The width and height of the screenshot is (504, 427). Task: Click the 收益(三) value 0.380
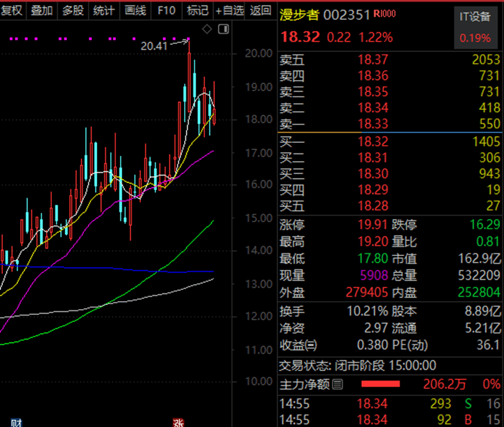pos(373,345)
